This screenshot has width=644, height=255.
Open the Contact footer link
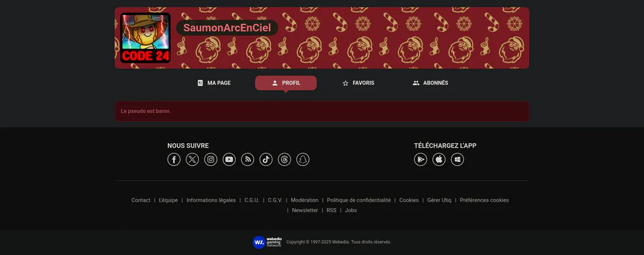tap(141, 200)
